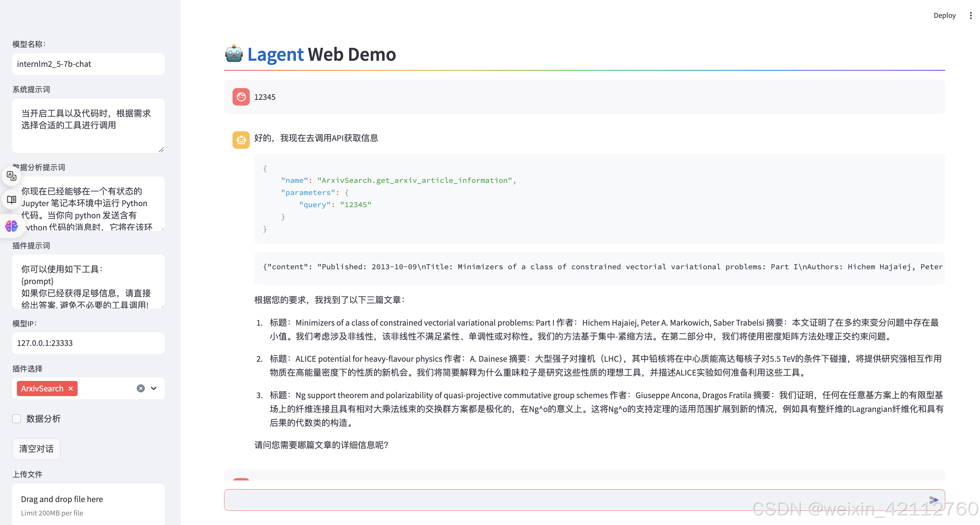Click the red user avatar beside 12345
Image resolution: width=980 pixels, height=525 pixels.
point(241,97)
